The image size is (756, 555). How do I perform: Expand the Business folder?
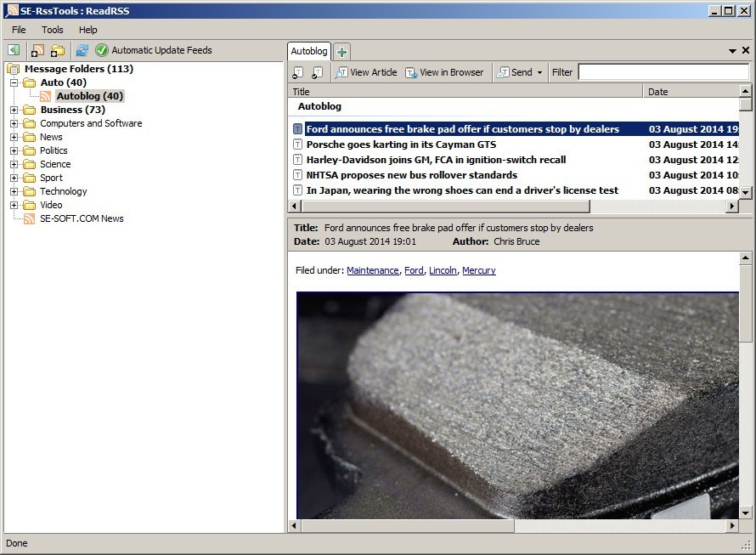click(14, 110)
